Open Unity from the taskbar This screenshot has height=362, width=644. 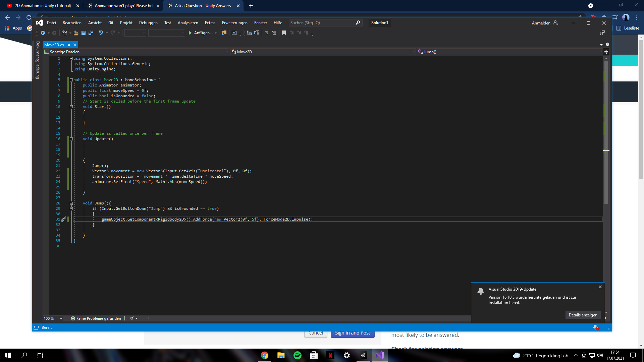click(363, 355)
